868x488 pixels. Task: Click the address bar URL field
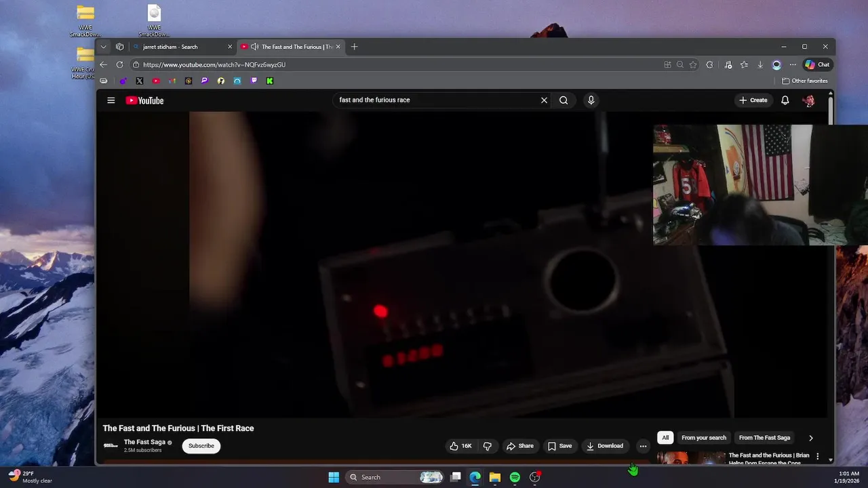[x=400, y=64]
